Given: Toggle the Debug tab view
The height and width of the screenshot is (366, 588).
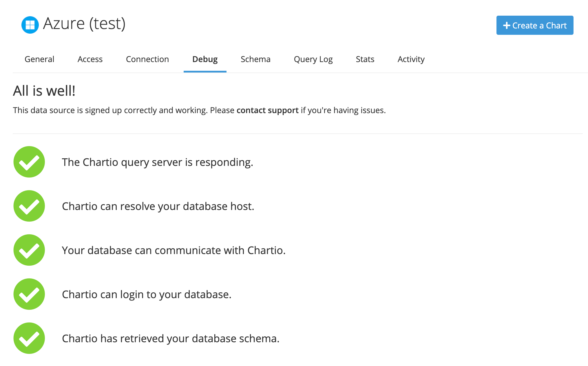Looking at the screenshot, I should click(x=204, y=59).
